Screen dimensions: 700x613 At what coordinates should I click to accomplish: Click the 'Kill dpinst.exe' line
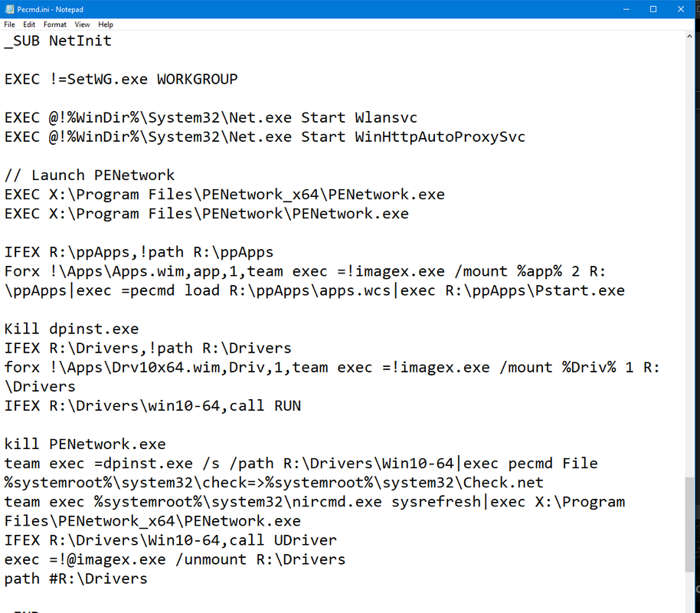point(71,329)
